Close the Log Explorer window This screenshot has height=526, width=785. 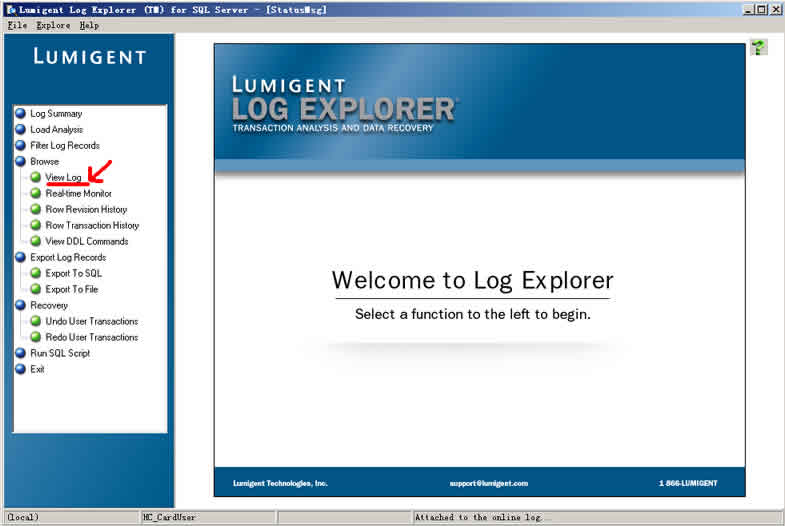(775, 9)
